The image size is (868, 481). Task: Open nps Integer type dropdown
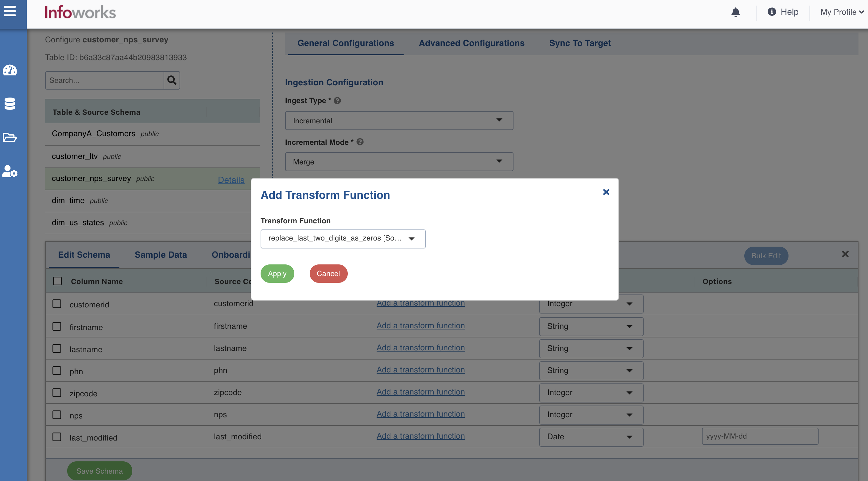click(x=591, y=415)
